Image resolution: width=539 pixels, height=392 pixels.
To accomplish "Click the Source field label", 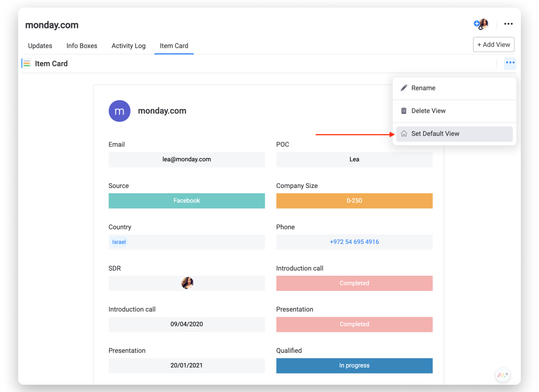I will (x=119, y=186).
